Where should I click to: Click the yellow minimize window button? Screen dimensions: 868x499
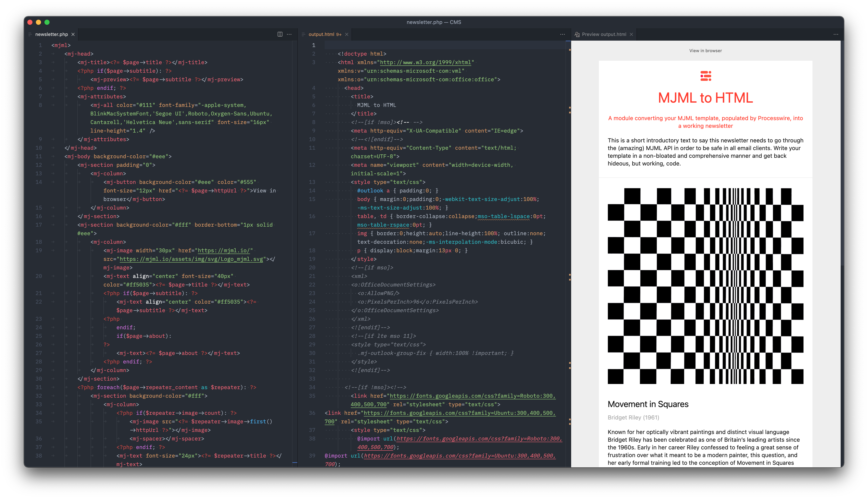38,22
